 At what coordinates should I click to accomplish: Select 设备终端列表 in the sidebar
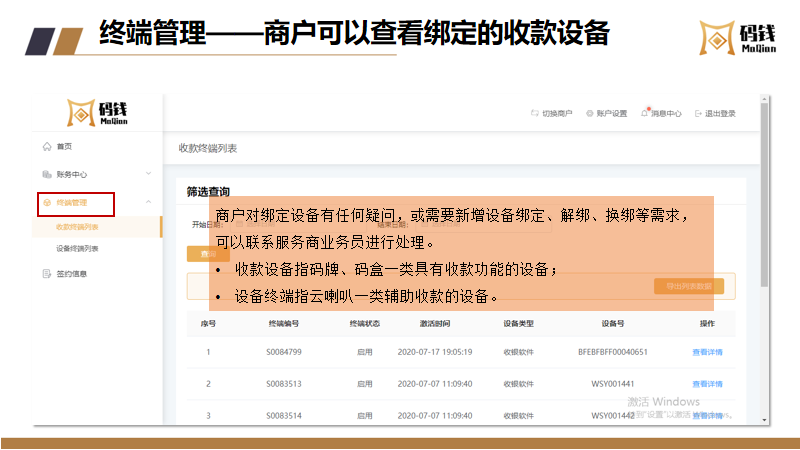point(78,249)
